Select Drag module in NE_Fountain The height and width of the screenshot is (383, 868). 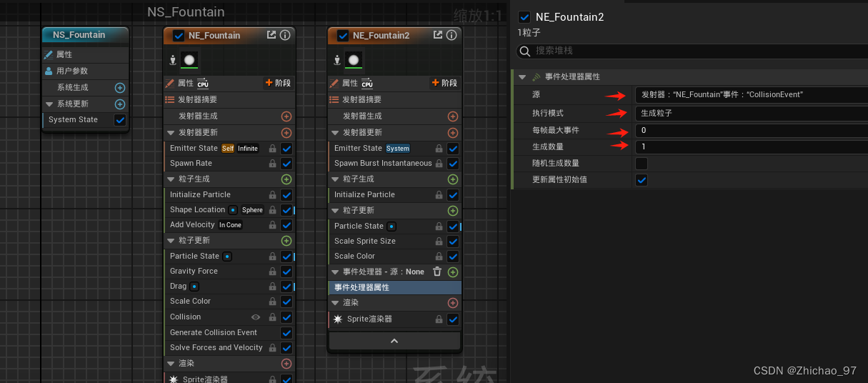229,287
